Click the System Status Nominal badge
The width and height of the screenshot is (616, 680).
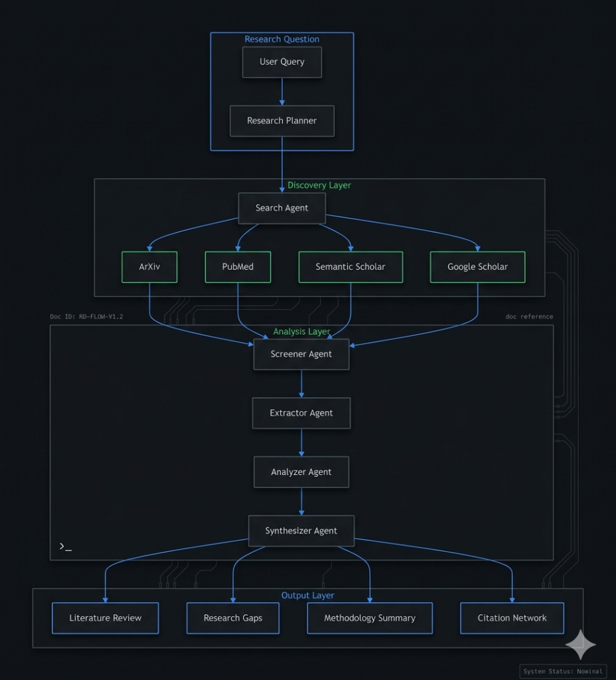563,671
